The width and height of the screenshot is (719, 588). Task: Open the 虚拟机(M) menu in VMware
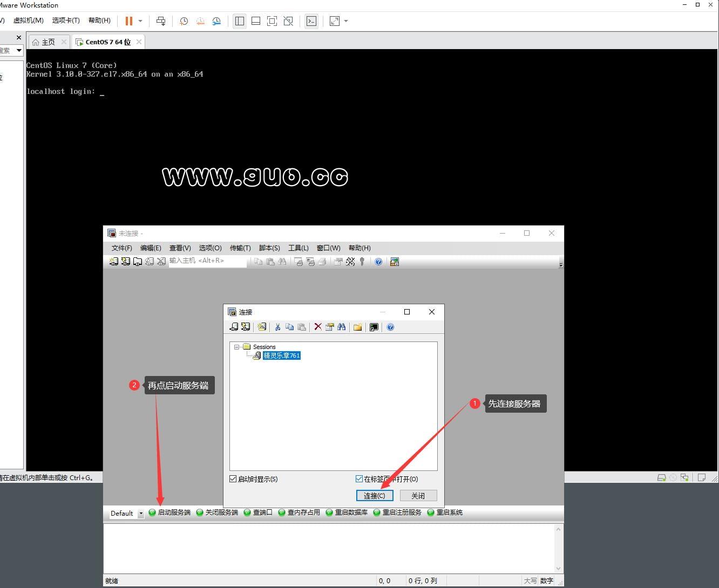(28, 20)
